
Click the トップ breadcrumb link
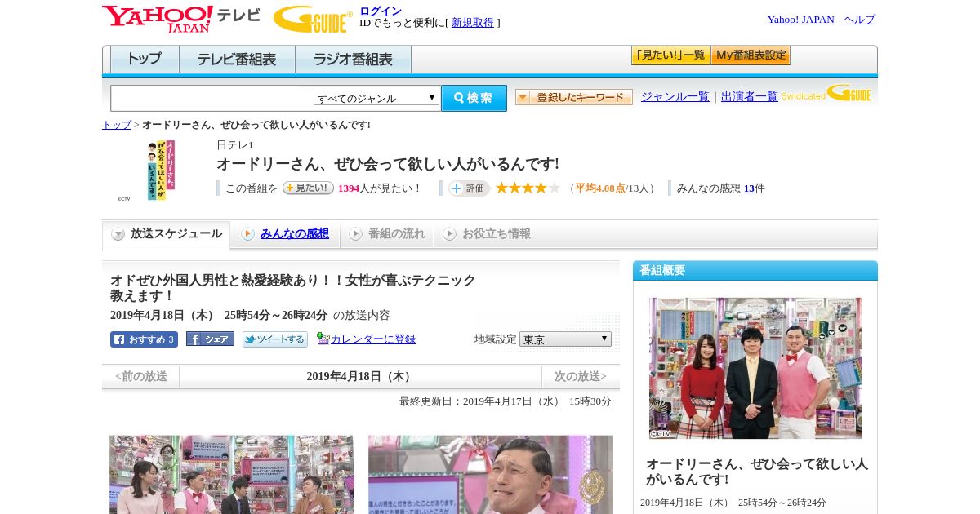[116, 125]
